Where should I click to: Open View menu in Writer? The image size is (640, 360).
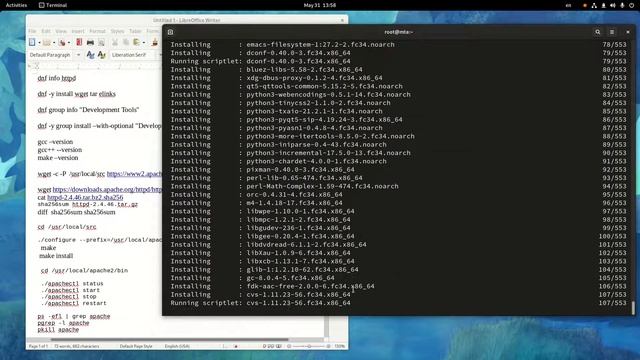tap(61, 31)
